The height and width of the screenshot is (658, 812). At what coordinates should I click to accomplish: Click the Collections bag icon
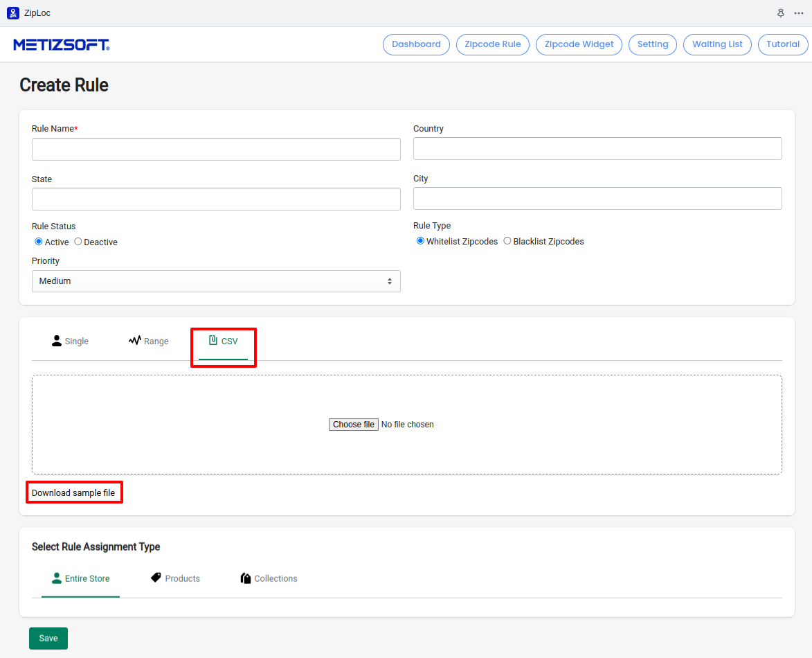click(x=246, y=578)
